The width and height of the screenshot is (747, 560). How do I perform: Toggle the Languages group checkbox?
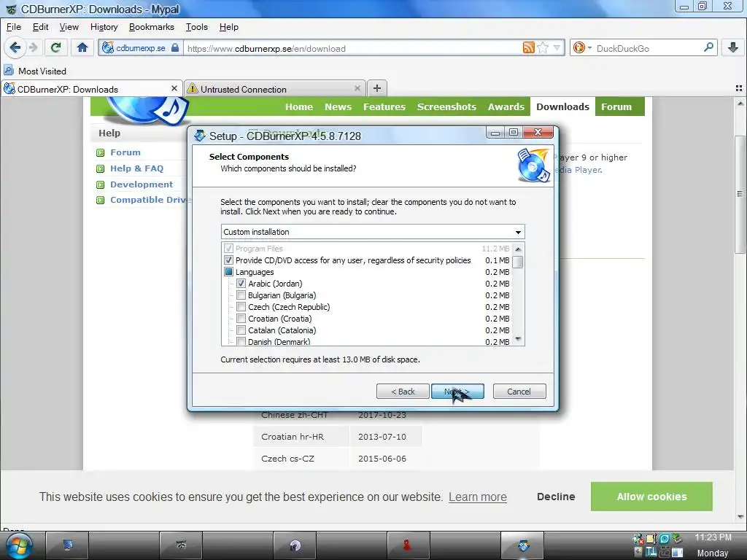pyautogui.click(x=228, y=272)
